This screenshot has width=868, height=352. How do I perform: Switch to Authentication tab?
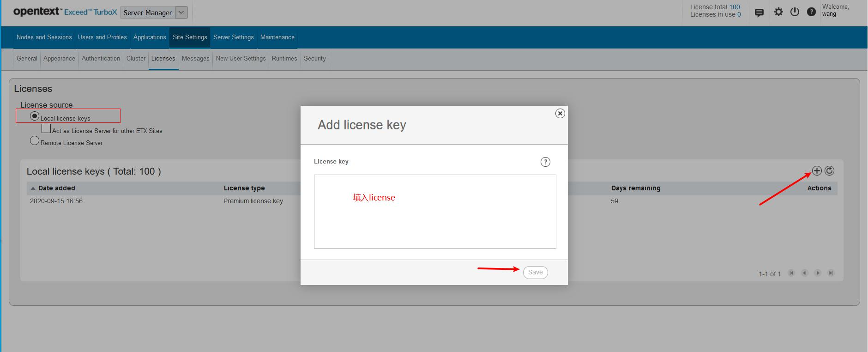(x=101, y=59)
